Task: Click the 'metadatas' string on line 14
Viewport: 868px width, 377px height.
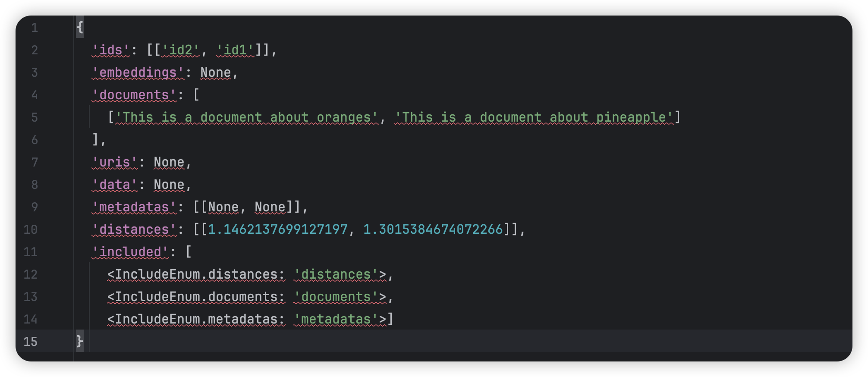Action: 336,319
